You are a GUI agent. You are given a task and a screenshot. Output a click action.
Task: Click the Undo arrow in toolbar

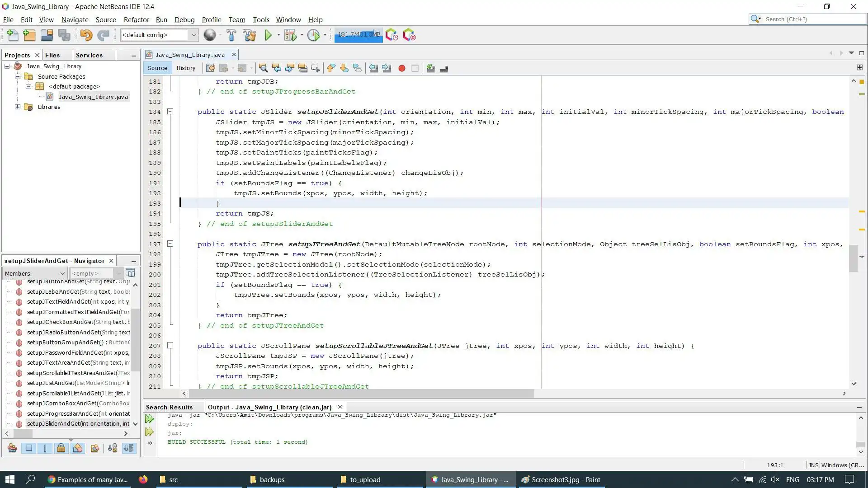click(x=85, y=35)
